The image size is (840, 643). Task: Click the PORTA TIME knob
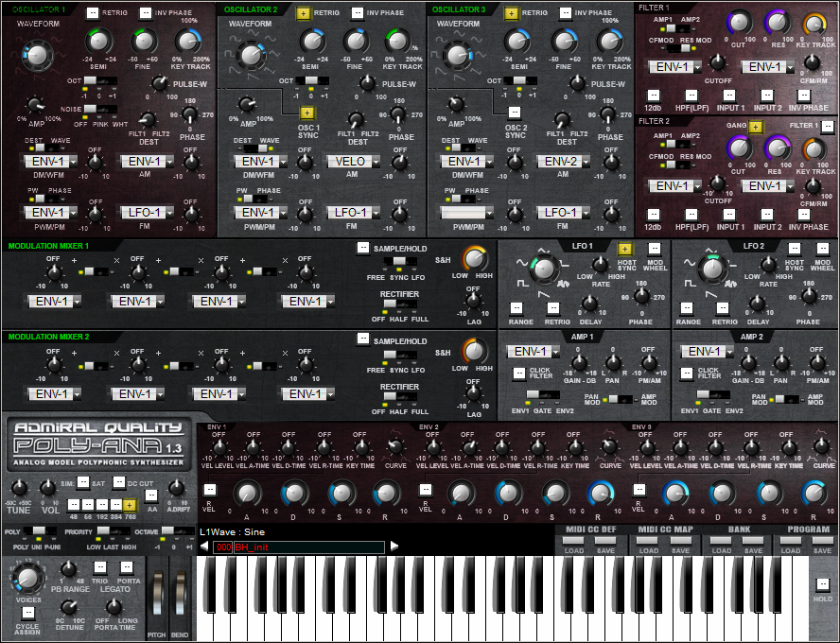click(x=114, y=607)
